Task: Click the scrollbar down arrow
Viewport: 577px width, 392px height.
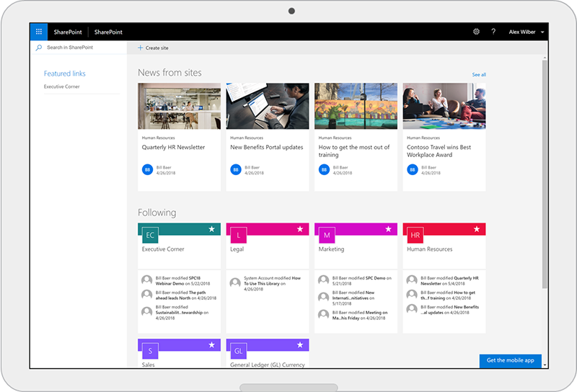Action: (x=545, y=365)
